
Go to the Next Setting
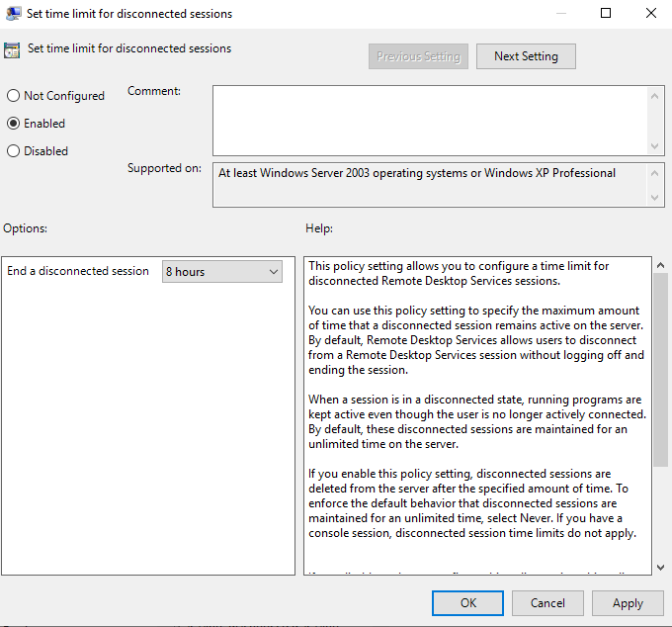click(x=526, y=56)
